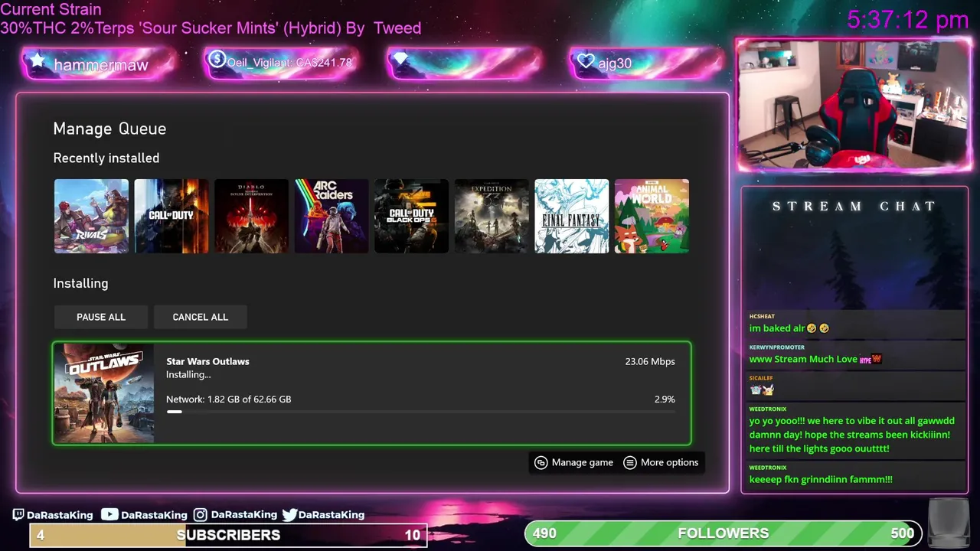Click the Installing section heading
This screenshot has height=551, width=980.
pyautogui.click(x=80, y=283)
